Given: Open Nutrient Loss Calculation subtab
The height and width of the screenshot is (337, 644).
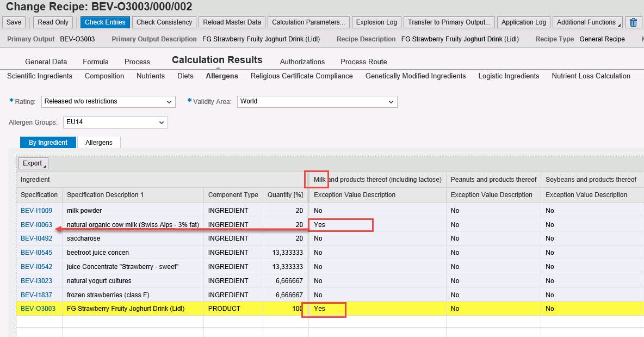Looking at the screenshot, I should click(x=591, y=76).
